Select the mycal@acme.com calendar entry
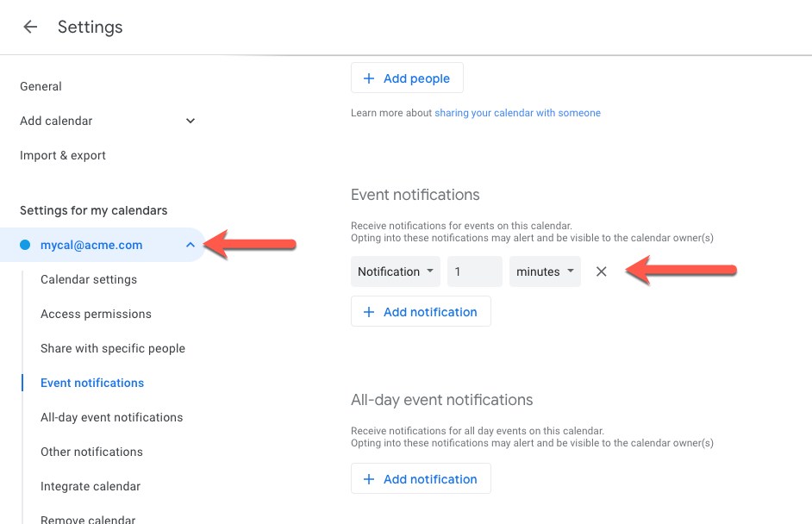Image resolution: width=812 pixels, height=524 pixels. click(x=103, y=245)
